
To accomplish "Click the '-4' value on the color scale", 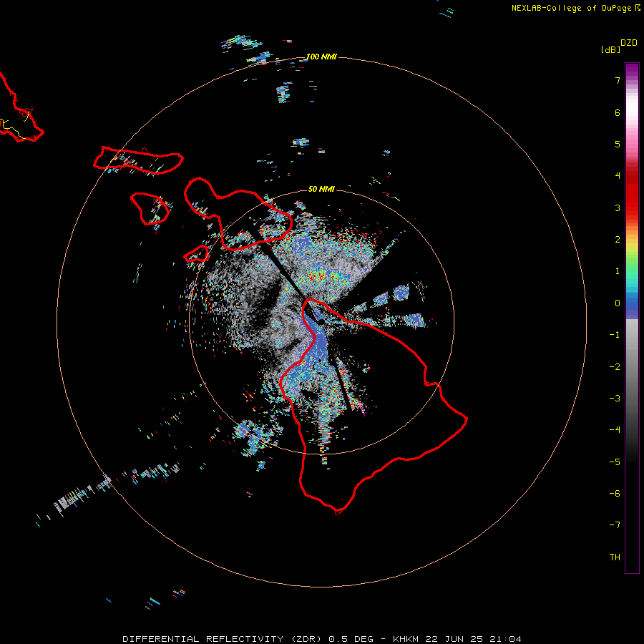I will pos(615,430).
